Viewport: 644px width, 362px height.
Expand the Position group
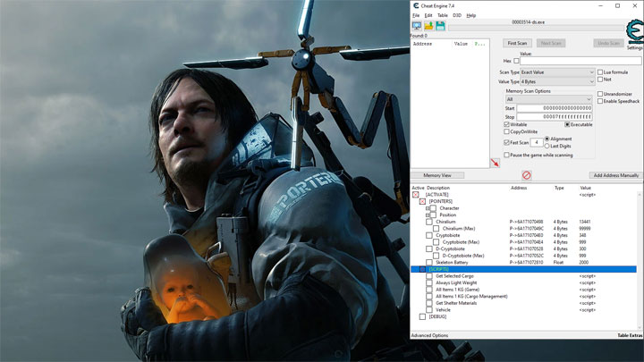tap(428, 215)
